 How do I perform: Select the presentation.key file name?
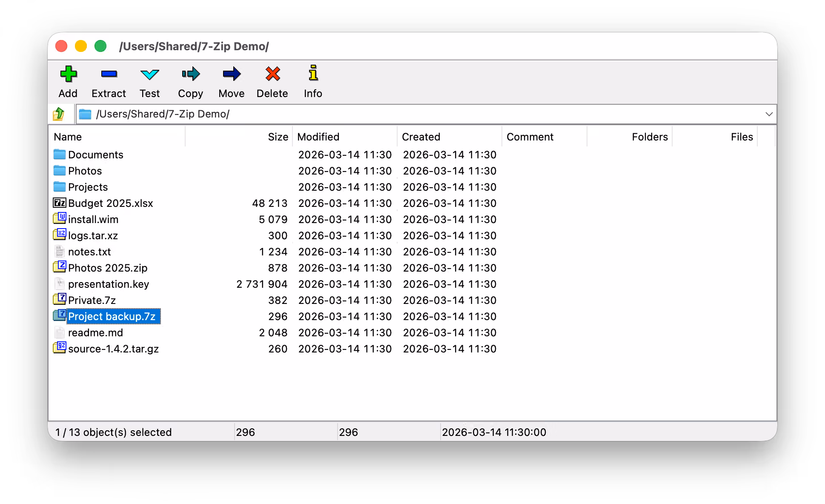[x=109, y=284]
